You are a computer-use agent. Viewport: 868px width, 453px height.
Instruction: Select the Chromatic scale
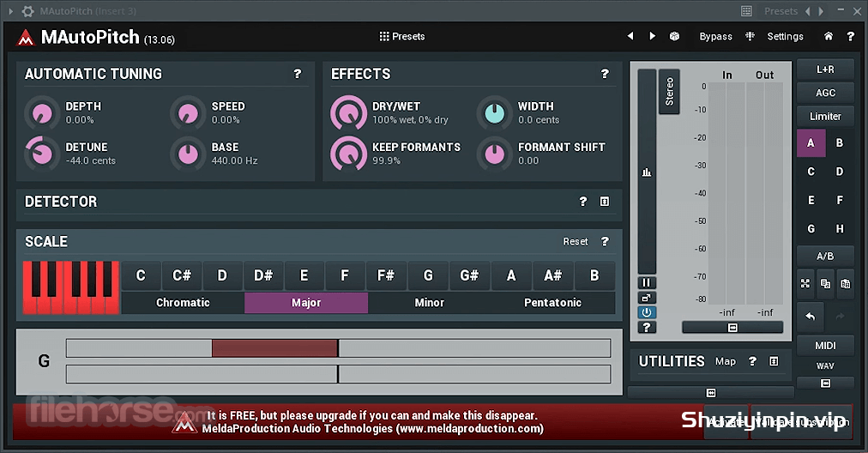click(x=183, y=303)
